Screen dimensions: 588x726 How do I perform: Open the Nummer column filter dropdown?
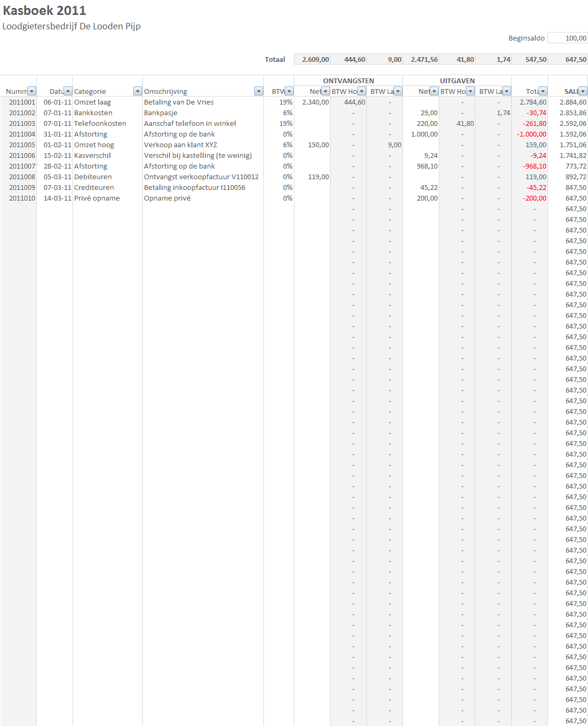pyautogui.click(x=31, y=91)
